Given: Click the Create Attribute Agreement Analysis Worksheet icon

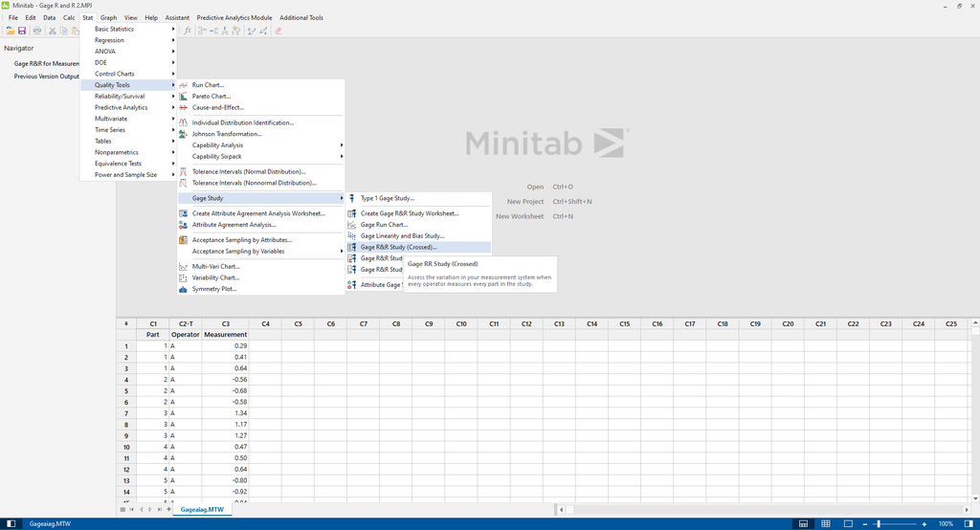Looking at the screenshot, I should (183, 213).
